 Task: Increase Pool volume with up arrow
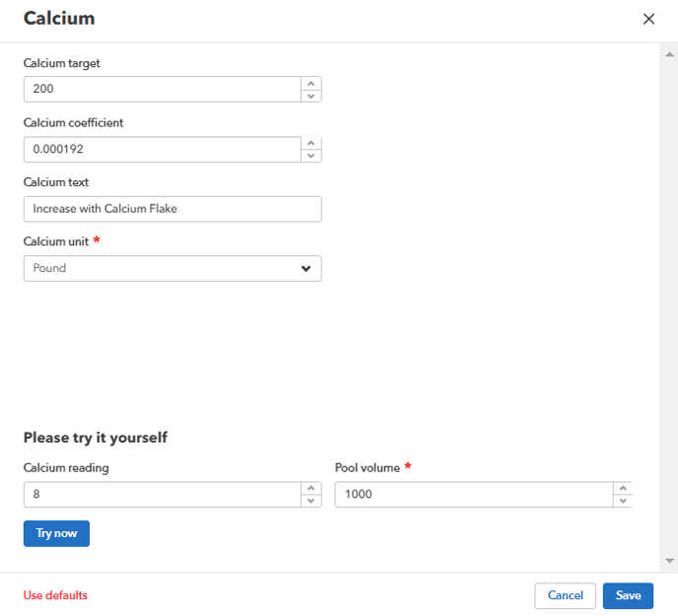coord(622,488)
